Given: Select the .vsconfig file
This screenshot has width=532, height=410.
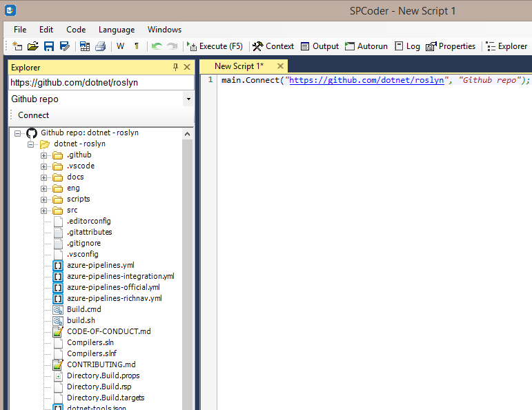Looking at the screenshot, I should click(83, 254).
